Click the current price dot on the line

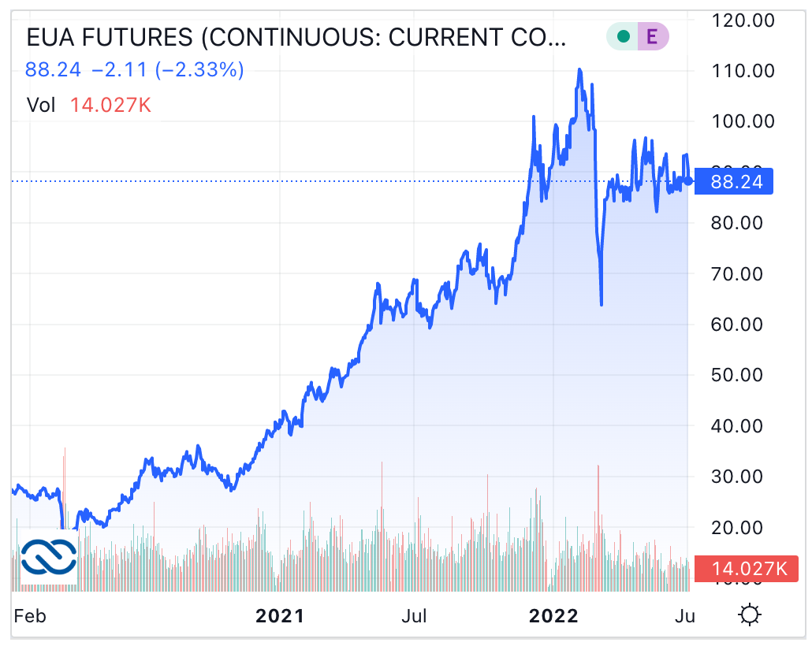(x=688, y=181)
